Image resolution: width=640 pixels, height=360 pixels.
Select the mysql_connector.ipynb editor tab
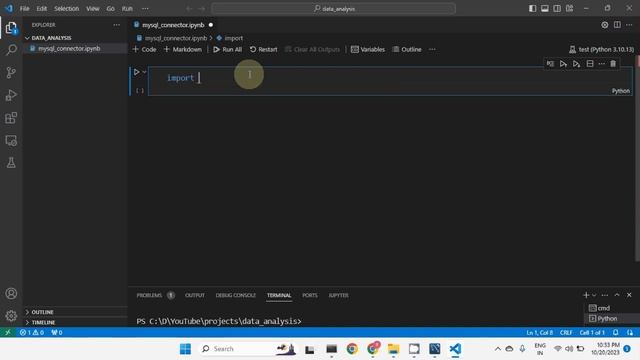[x=173, y=25]
